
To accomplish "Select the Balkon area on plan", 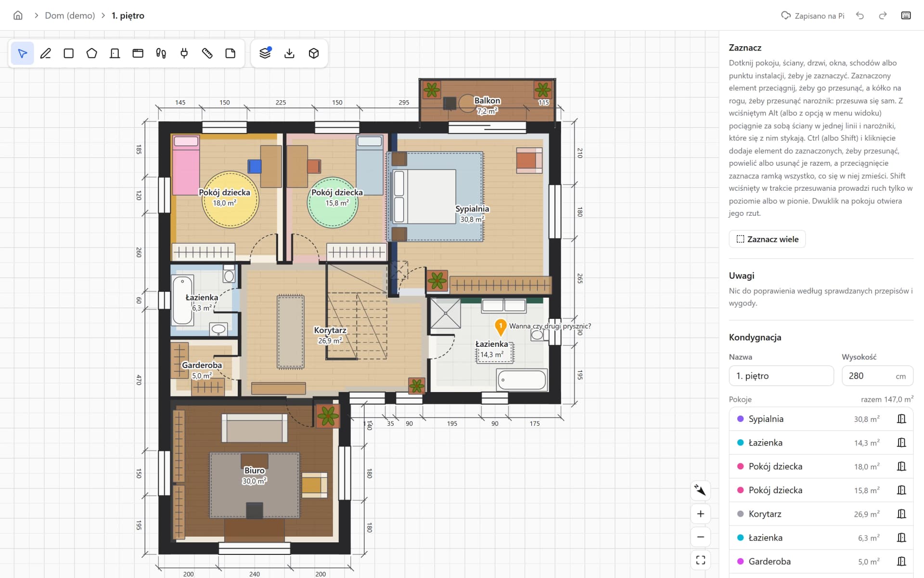I will [x=487, y=100].
